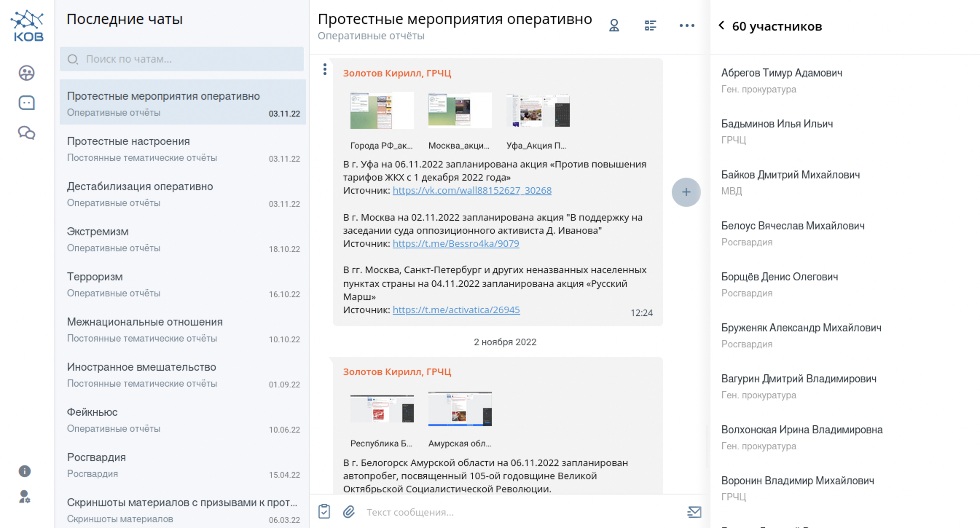980x528 pixels.
Task: Open the Уфа_Акция attachment thumbnail
Action: coord(538,110)
